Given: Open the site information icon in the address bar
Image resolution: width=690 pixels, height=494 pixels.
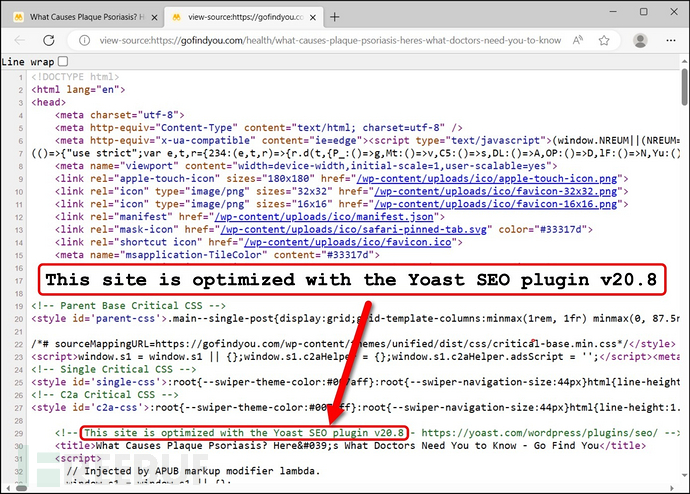Looking at the screenshot, I should tap(84, 40).
